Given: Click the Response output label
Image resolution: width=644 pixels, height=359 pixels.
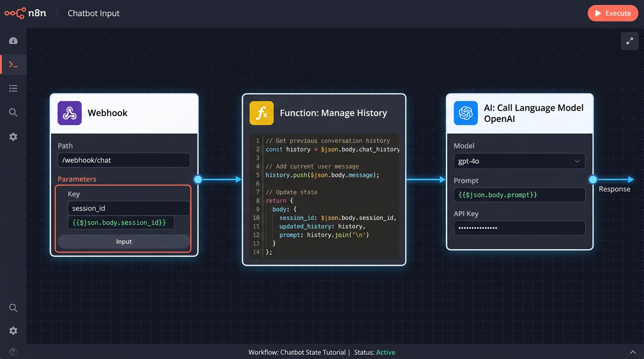Looking at the screenshot, I should tap(615, 189).
